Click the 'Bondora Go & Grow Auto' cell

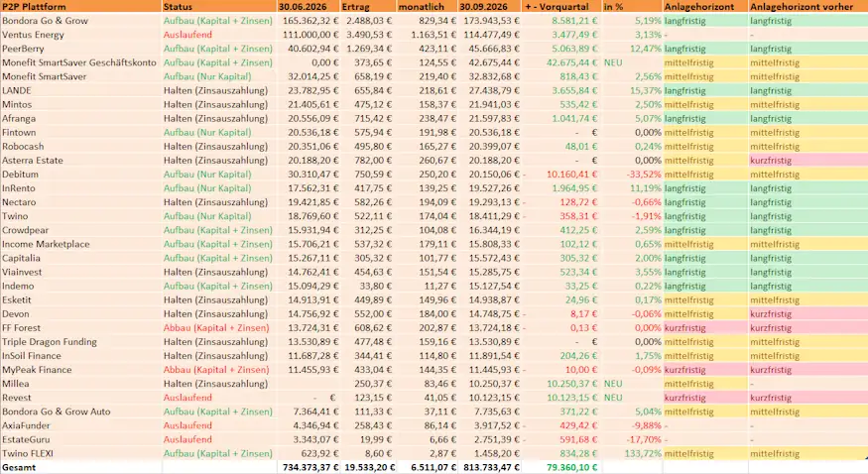80,412
